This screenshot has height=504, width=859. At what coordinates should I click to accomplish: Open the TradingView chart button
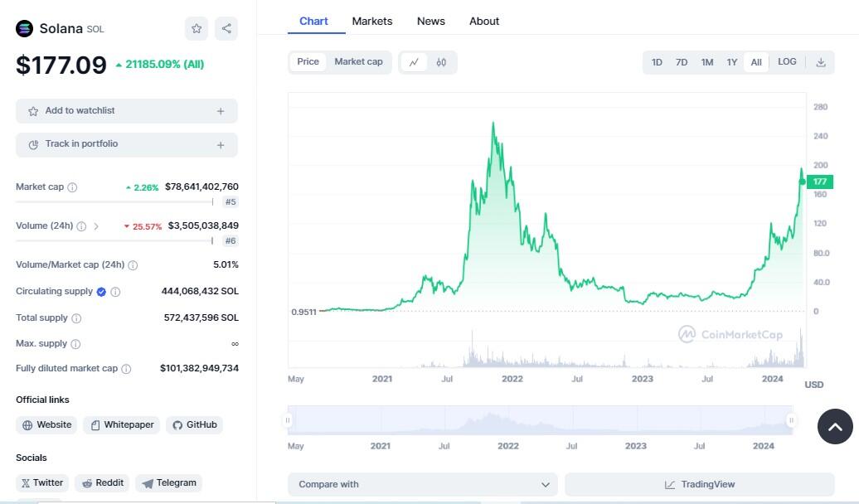pyautogui.click(x=700, y=484)
